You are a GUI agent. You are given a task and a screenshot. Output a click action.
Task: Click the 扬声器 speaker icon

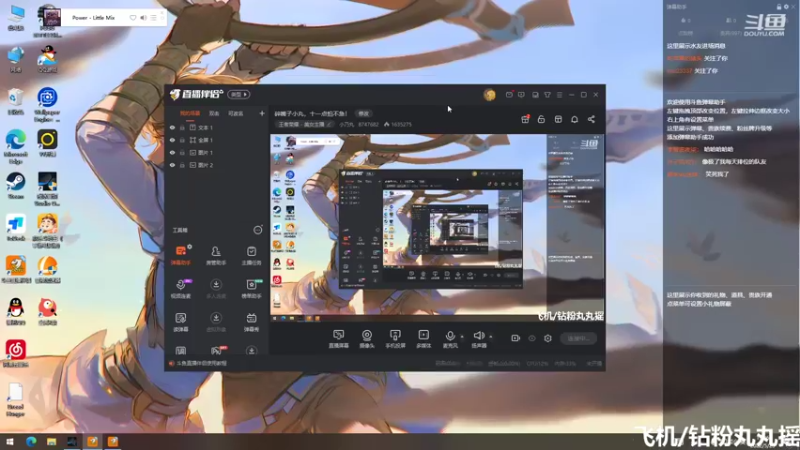(479, 336)
